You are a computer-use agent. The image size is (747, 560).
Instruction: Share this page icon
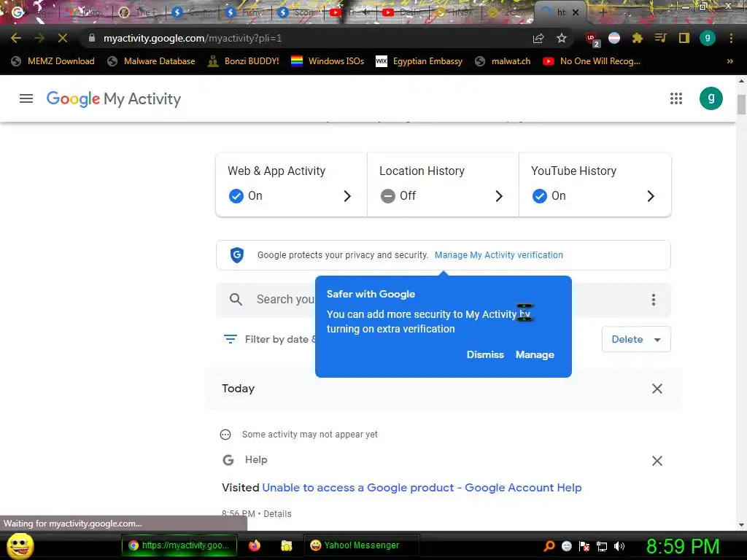click(x=538, y=38)
